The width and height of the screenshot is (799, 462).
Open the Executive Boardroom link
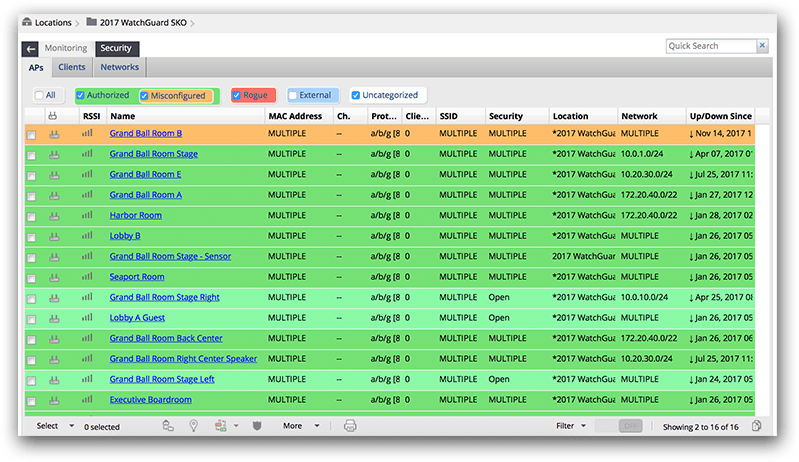coord(150,400)
